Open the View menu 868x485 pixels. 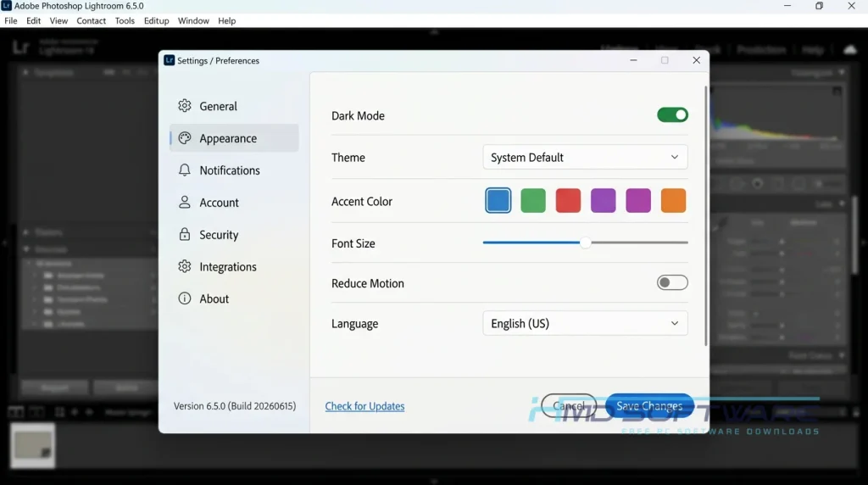[58, 20]
